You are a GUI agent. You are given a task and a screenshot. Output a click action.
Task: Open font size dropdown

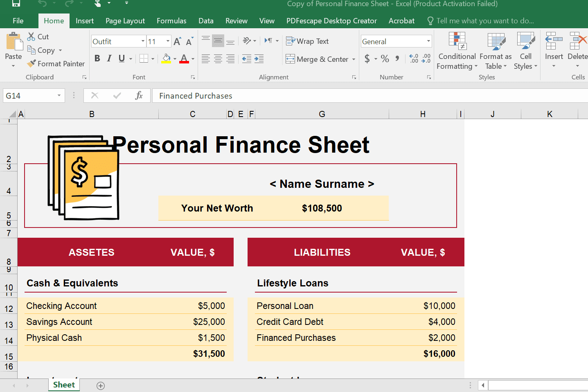tap(168, 41)
